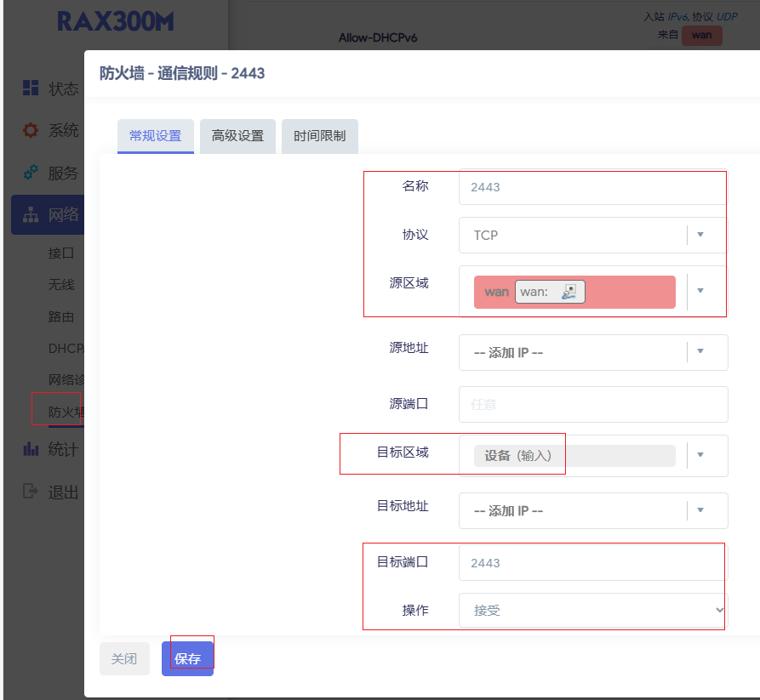Switch to the 高级设置 tab
This screenshot has height=700, width=760.
[x=237, y=136]
